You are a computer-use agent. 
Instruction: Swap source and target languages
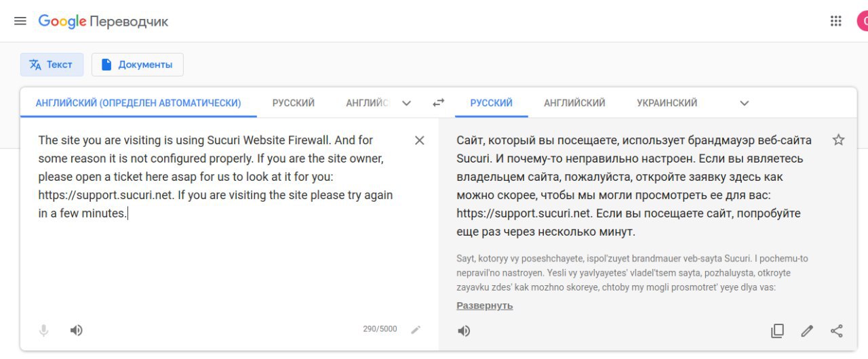click(x=439, y=103)
